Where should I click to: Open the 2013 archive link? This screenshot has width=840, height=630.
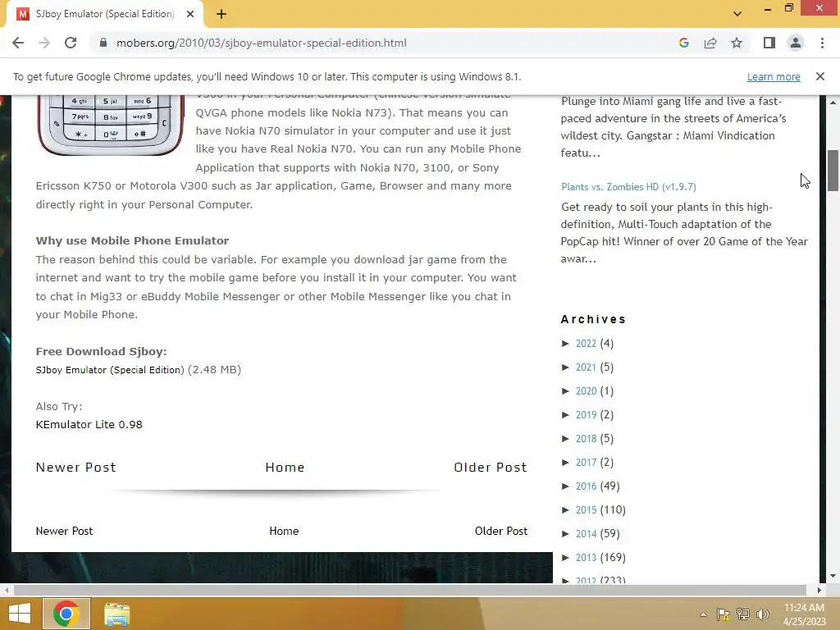click(x=586, y=557)
